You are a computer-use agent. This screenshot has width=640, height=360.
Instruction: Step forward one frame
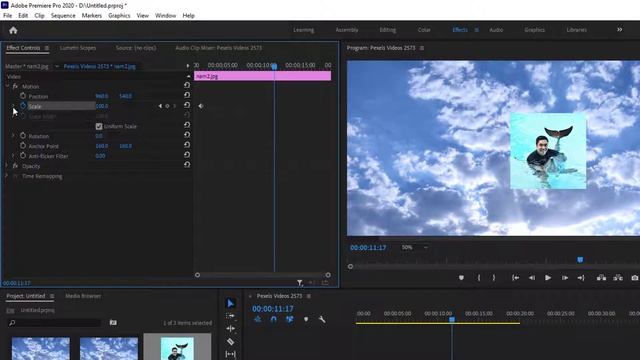(x=565, y=278)
